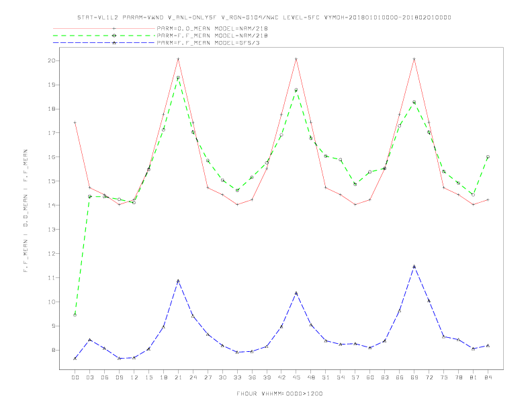
Task: Click x-axis tick label 36
Action: point(252,377)
